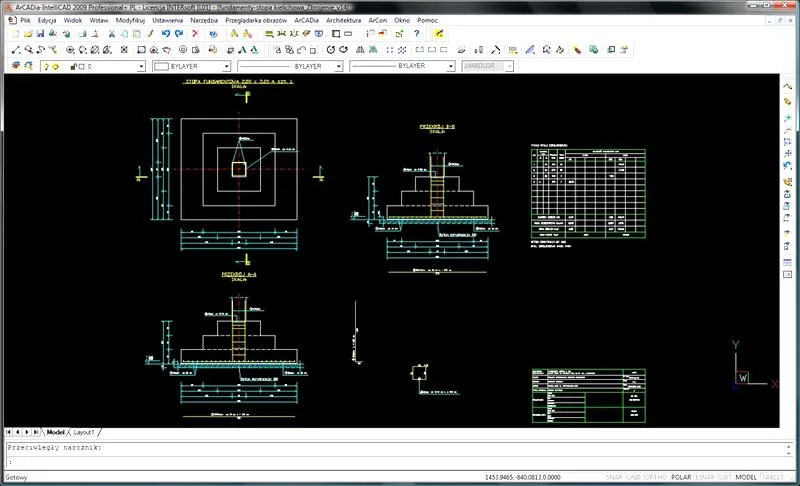The width and height of the screenshot is (800, 486).
Task: Toggle GRID display in status bar
Action: 633,477
